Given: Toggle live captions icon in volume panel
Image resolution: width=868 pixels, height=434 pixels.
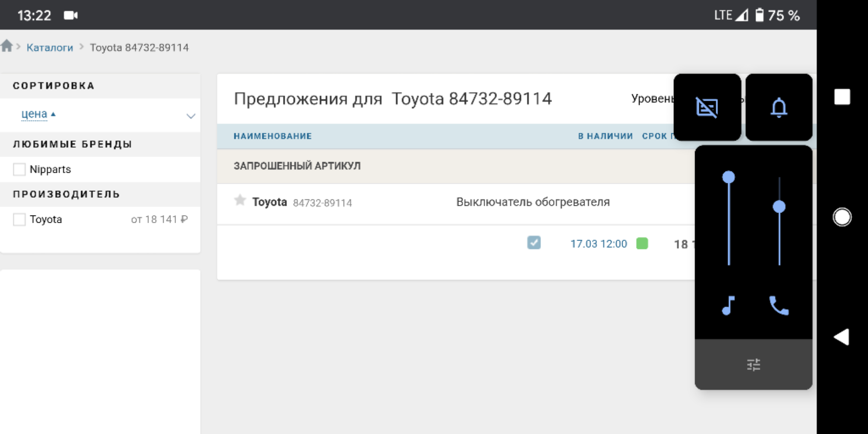Looking at the screenshot, I should tap(707, 107).
